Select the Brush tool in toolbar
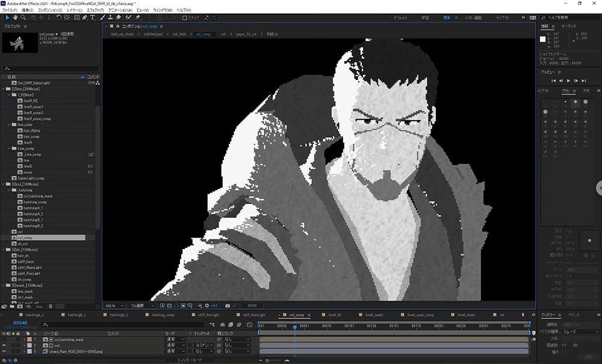Viewport: 602px width, 364px height. pyautogui.click(x=102, y=17)
